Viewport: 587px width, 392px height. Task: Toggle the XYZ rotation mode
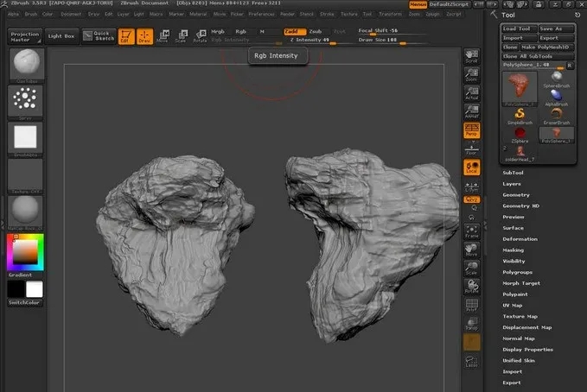coord(472,199)
